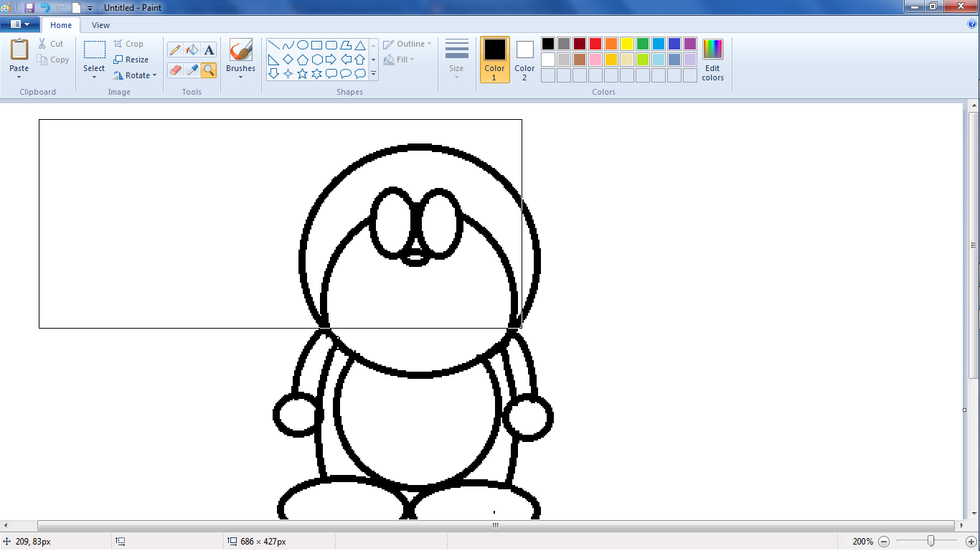The height and width of the screenshot is (551, 980).
Task: Activate Color 2 background selector
Action: (x=524, y=60)
